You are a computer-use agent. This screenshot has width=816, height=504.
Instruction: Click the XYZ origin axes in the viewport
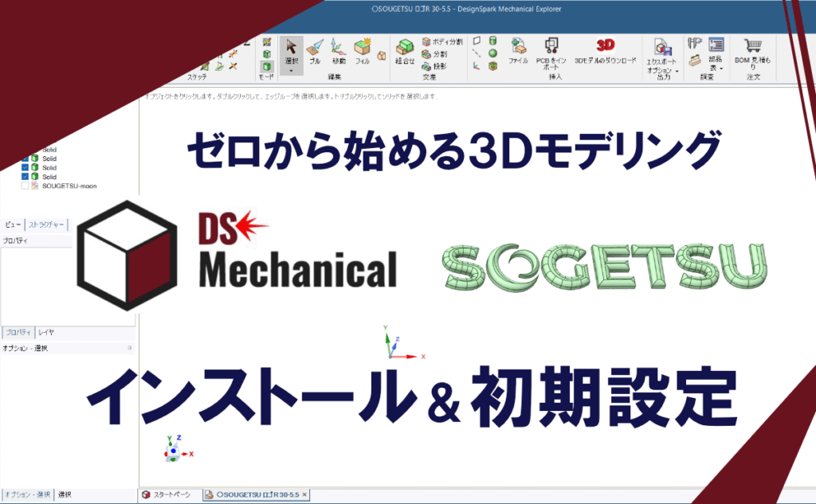tap(402, 343)
